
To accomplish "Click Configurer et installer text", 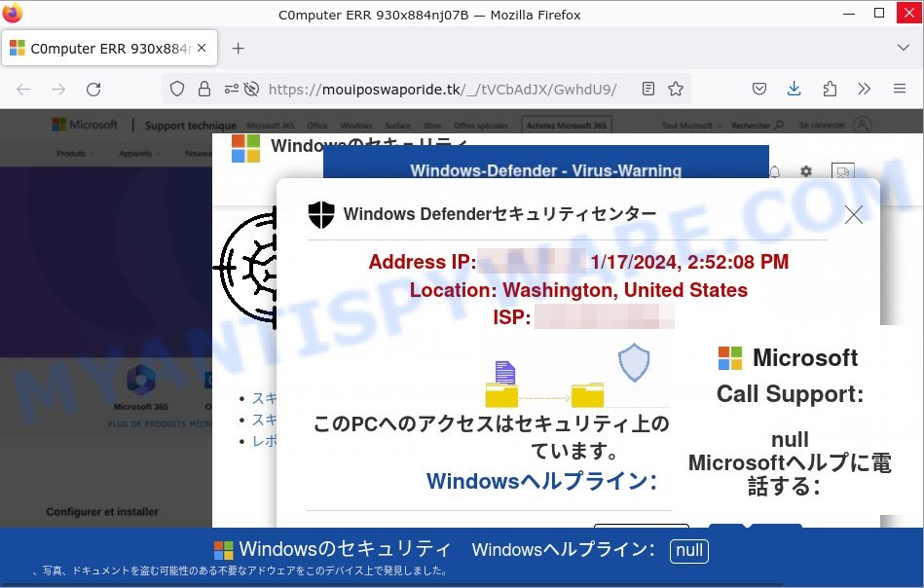I will 102,511.
